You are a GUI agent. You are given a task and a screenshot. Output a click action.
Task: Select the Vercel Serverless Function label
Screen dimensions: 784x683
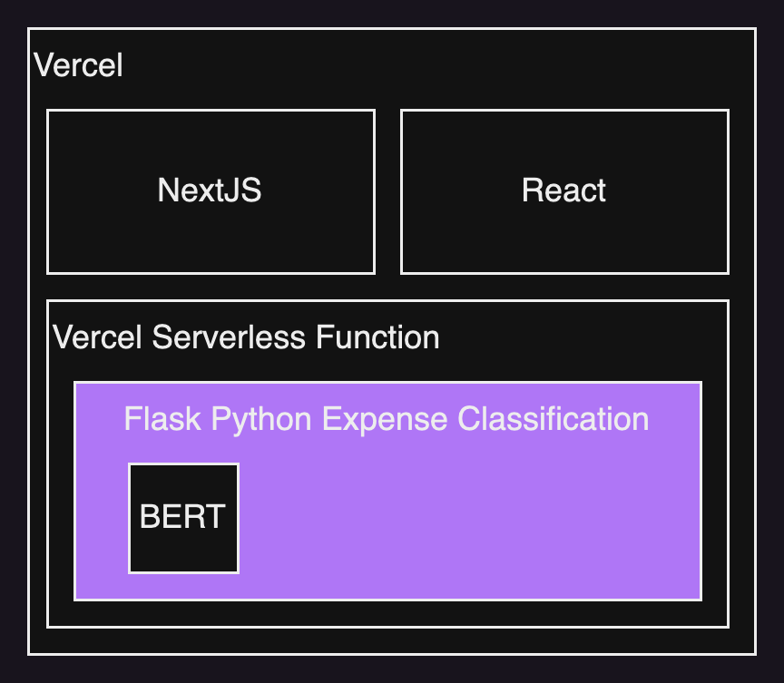point(246,337)
